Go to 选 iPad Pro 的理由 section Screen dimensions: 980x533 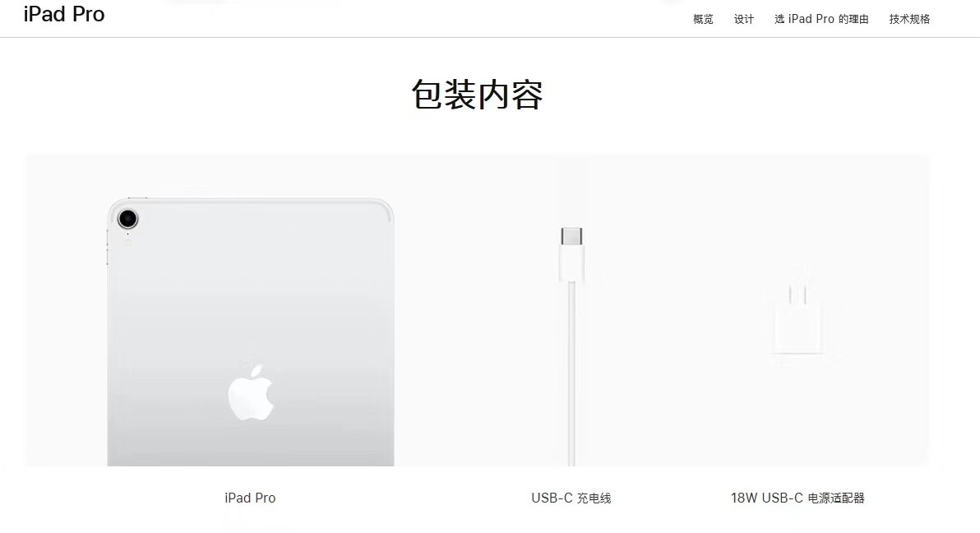pyautogui.click(x=821, y=20)
